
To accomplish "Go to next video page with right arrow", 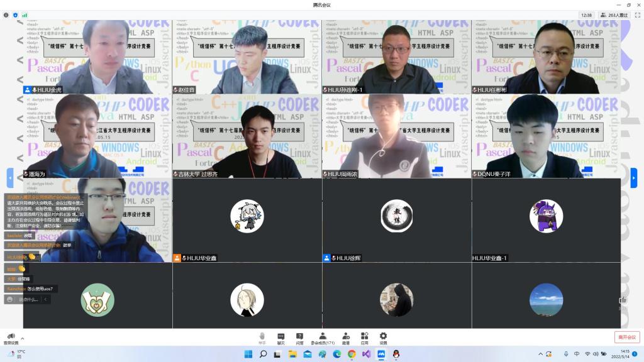I will point(633,177).
